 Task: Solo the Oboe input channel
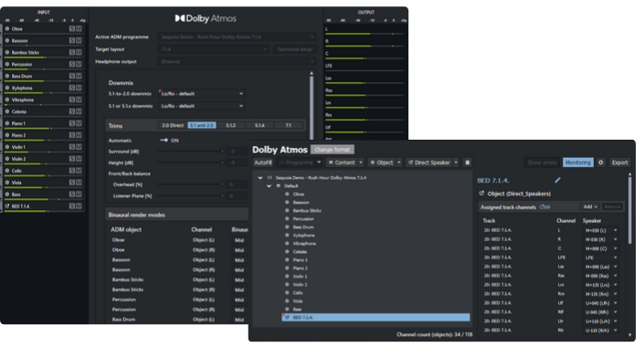(72, 28)
